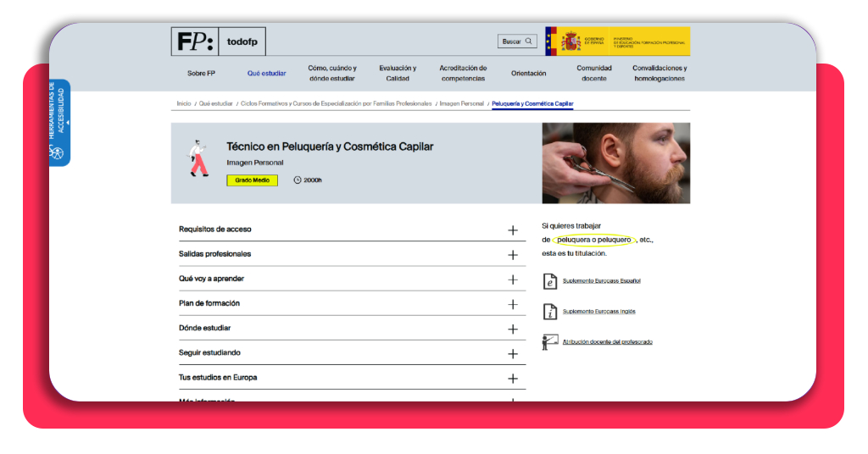Click the 2000h duration text
Viewport: 868px width, 454px height.
[313, 180]
